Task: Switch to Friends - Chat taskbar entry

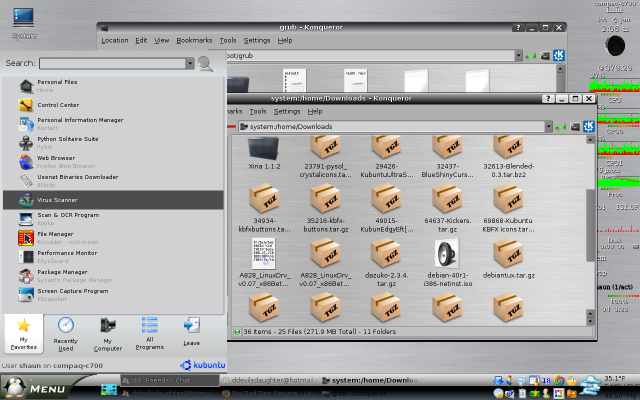Action: click(x=170, y=380)
